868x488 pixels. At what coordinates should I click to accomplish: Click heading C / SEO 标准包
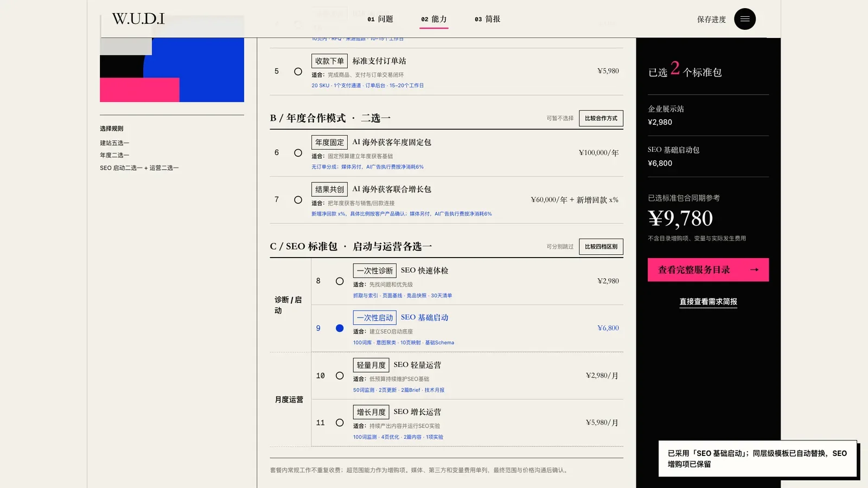pyautogui.click(x=351, y=247)
